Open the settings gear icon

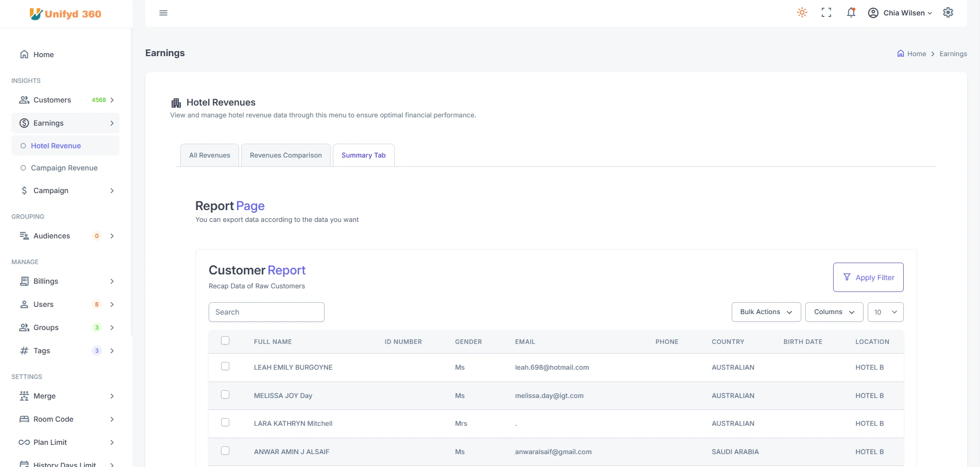coord(948,13)
